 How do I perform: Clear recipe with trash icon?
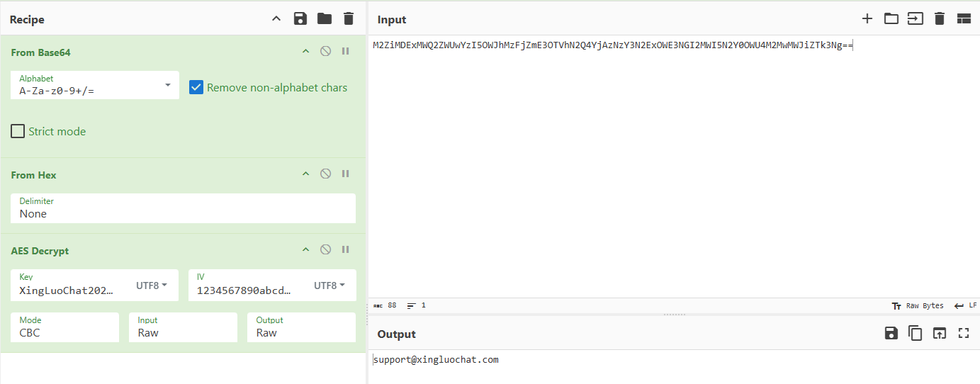coord(348,19)
